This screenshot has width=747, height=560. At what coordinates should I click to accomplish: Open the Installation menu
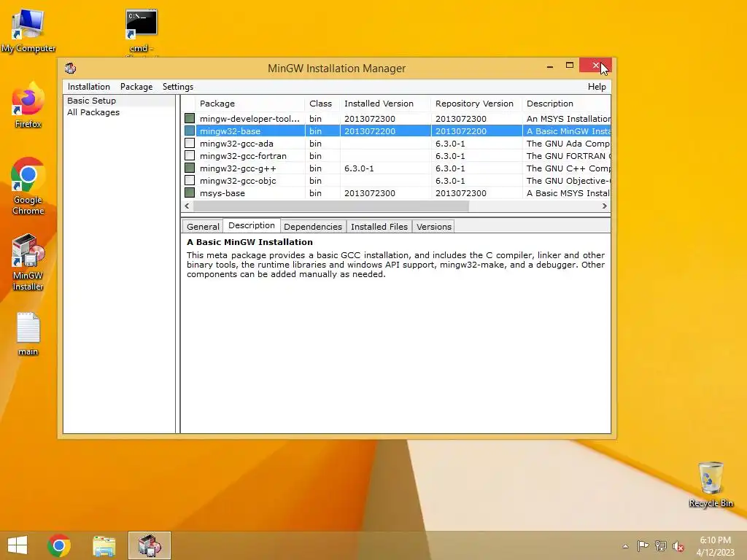88,87
